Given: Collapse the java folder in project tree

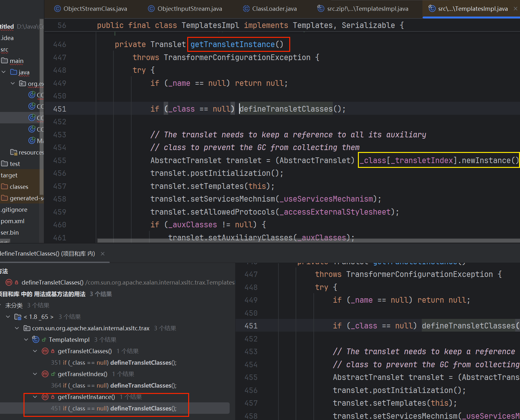Looking at the screenshot, I should (x=4, y=72).
